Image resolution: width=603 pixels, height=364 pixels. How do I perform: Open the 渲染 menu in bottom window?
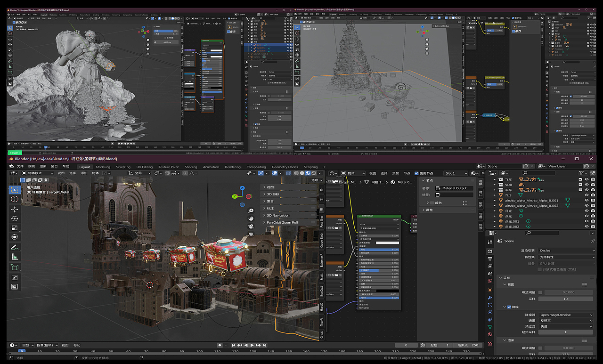pos(43,166)
